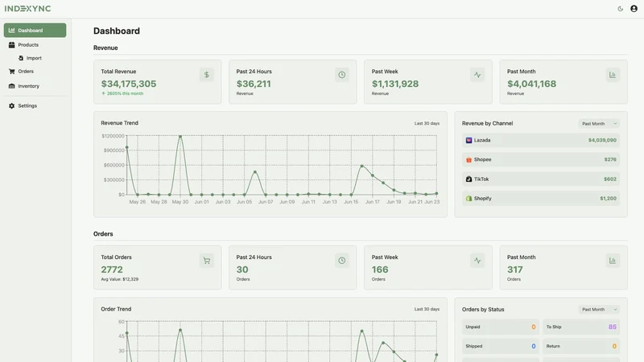644x362 pixels.
Task: Click the Avg Value: $12,329 text
Action: coord(119,279)
